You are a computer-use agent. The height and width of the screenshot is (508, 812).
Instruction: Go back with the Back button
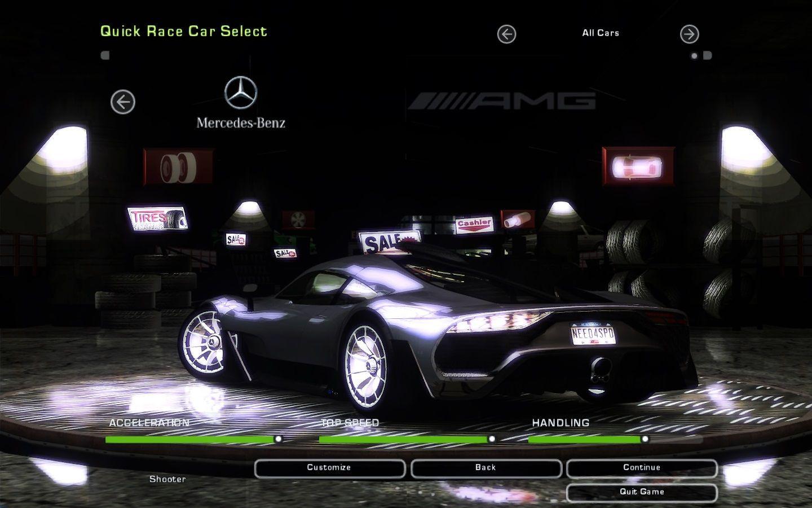point(486,468)
